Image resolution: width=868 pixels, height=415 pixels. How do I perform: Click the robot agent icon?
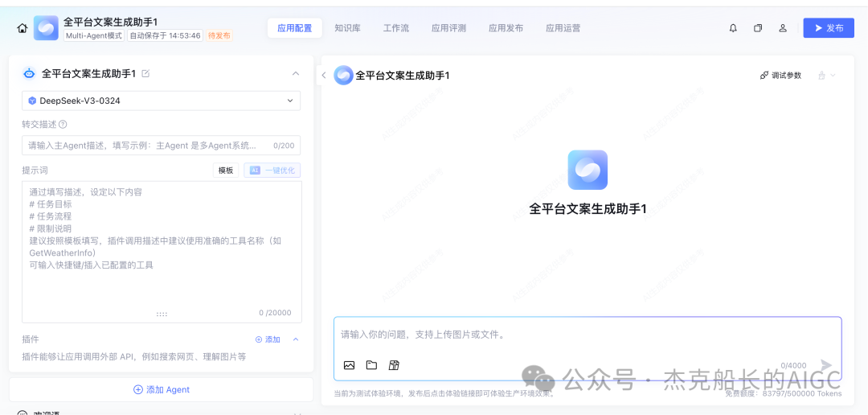30,73
